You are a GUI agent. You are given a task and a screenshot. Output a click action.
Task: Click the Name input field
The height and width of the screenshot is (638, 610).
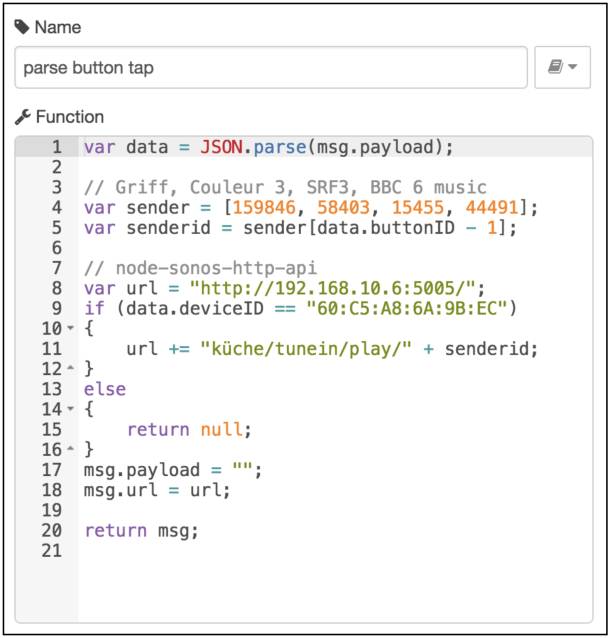(270, 68)
